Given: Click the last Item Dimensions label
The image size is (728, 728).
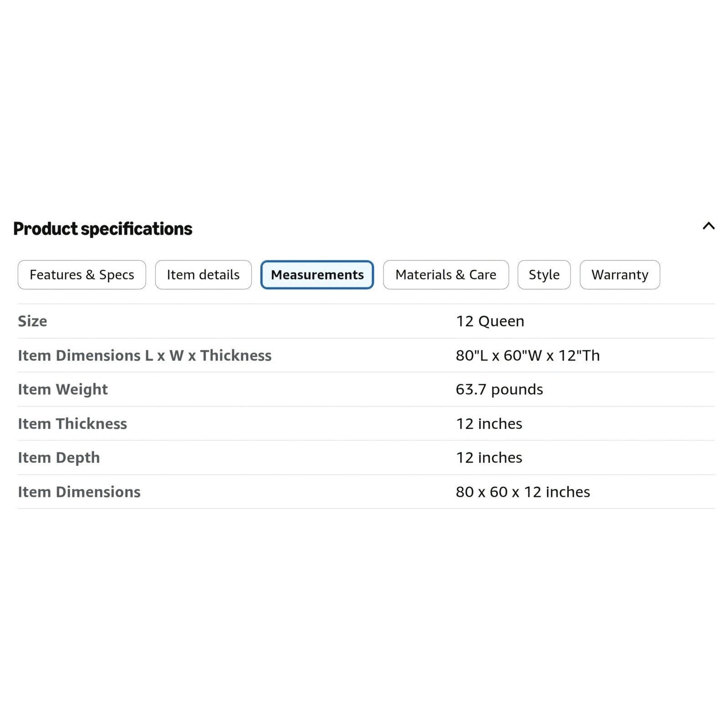Looking at the screenshot, I should (79, 492).
